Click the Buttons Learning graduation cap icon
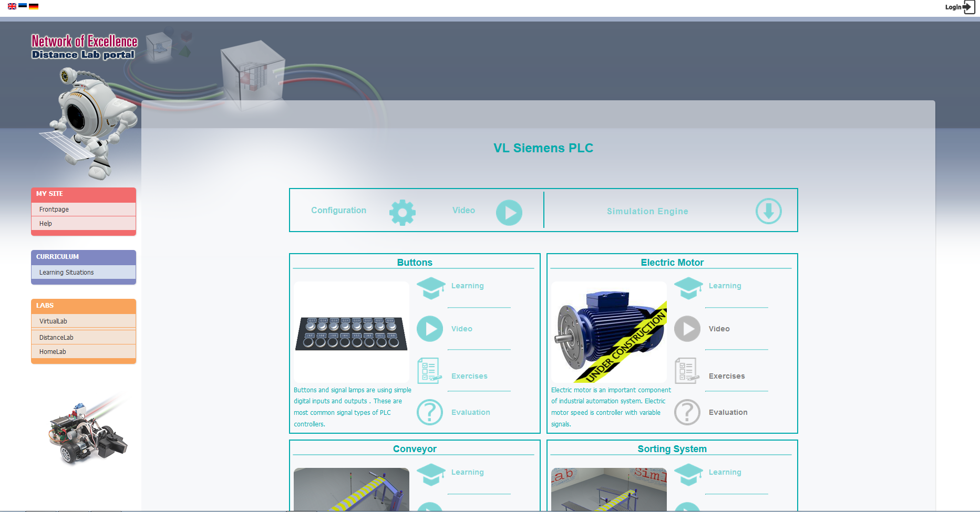The image size is (980, 512). click(431, 288)
